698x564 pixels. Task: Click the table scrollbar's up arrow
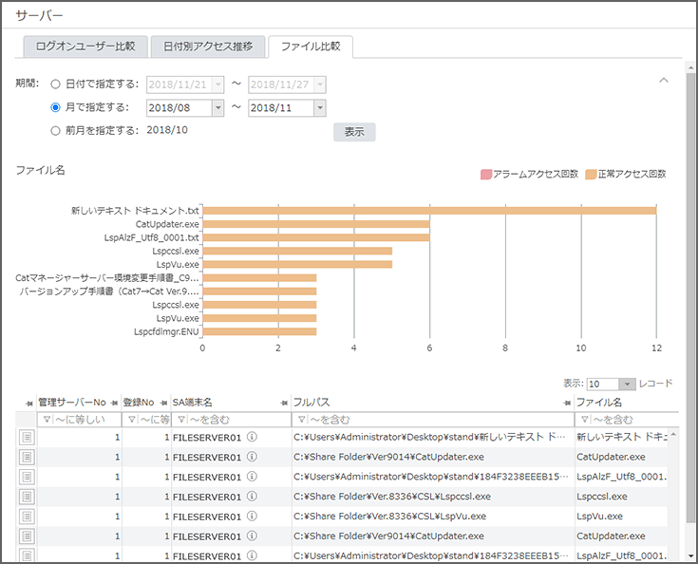(673, 434)
